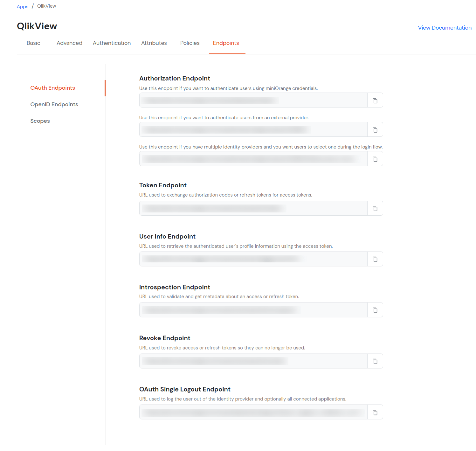Click the QlikView page title
The height and width of the screenshot is (451, 476).
coord(37,26)
